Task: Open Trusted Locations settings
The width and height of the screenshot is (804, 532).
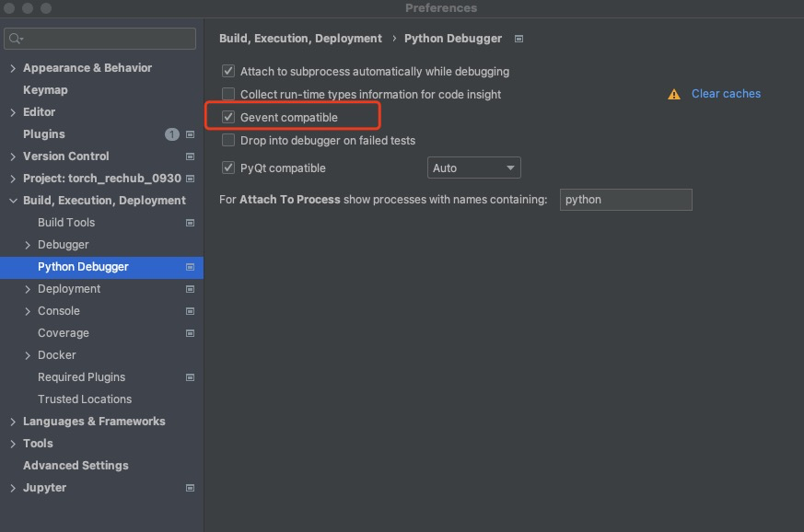Action: click(85, 399)
